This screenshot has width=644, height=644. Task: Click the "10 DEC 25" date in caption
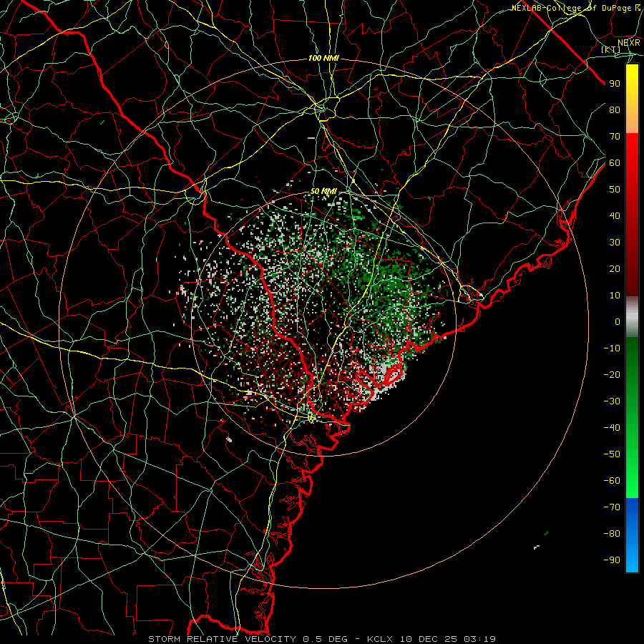click(x=429, y=639)
